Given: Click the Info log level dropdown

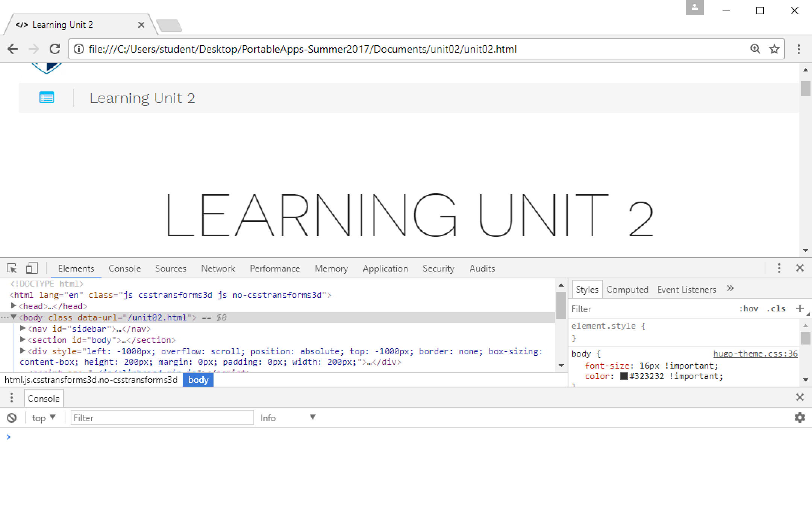Looking at the screenshot, I should 286,417.
